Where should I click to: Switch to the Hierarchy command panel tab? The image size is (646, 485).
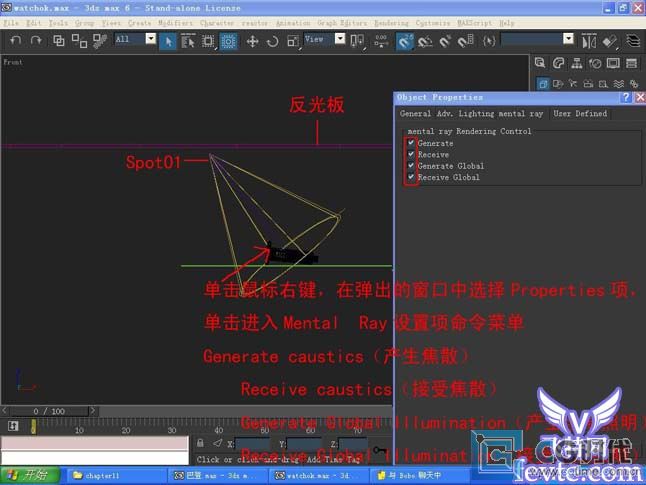pyautogui.click(x=577, y=63)
